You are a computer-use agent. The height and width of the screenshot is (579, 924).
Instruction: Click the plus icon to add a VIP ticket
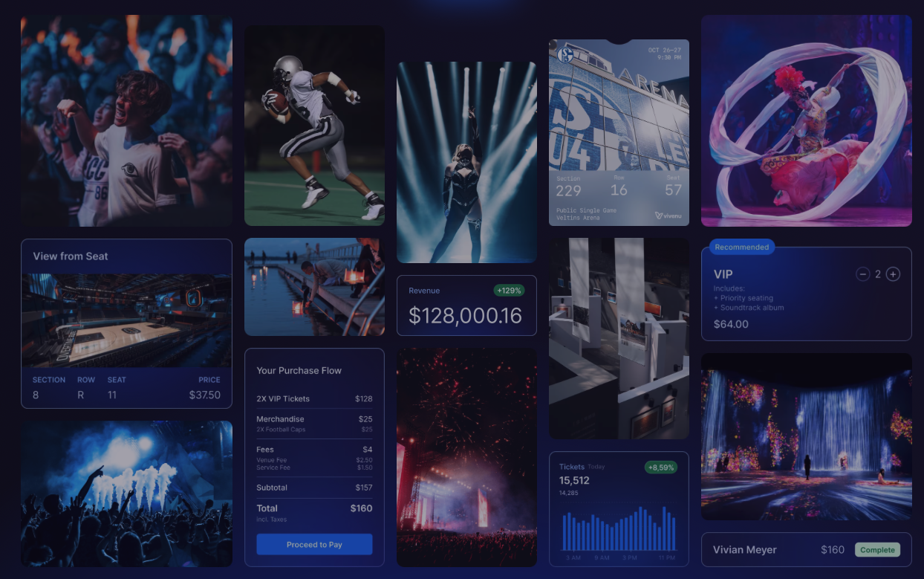click(x=894, y=274)
